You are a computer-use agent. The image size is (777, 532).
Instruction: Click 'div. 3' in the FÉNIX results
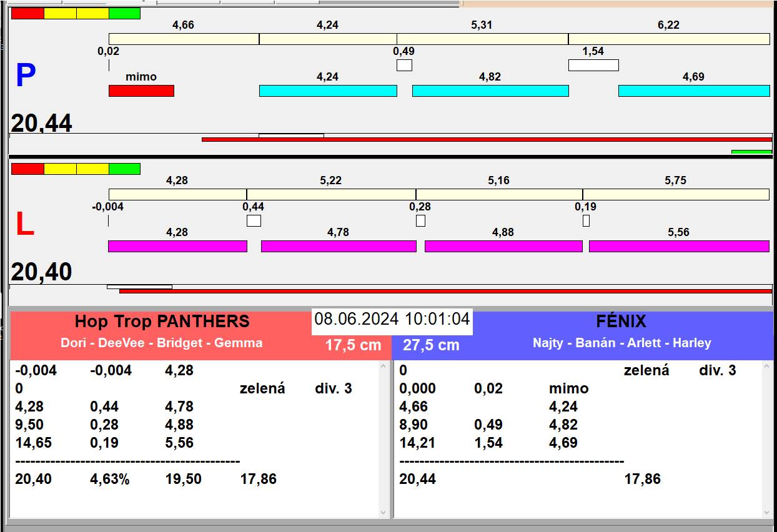[x=718, y=370]
